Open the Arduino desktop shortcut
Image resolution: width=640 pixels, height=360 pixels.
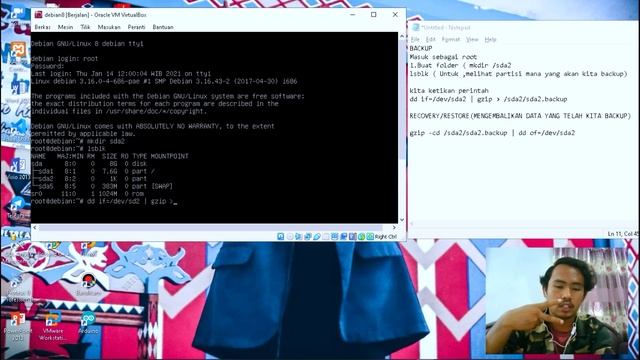pos(88,323)
